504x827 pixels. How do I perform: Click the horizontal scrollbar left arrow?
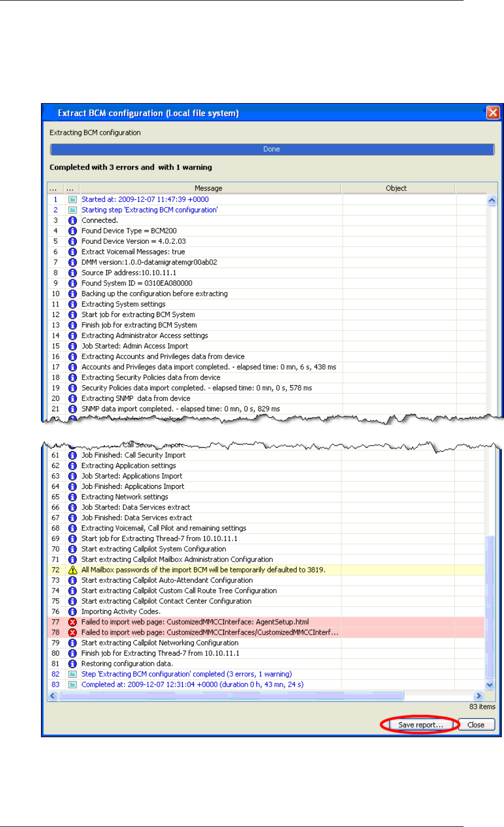(x=54, y=696)
